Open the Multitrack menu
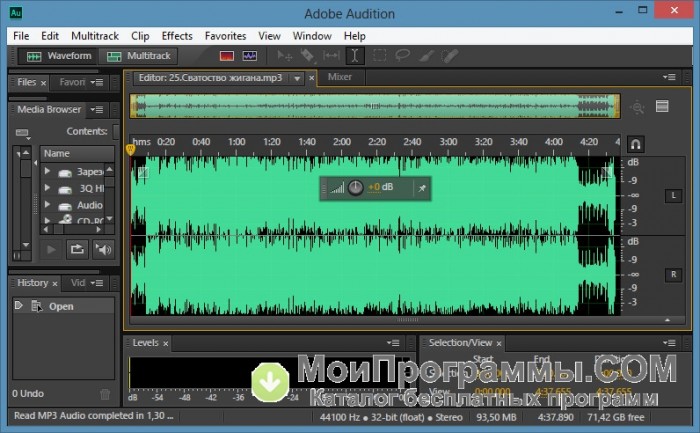This screenshot has width=700, height=433. 95,36
